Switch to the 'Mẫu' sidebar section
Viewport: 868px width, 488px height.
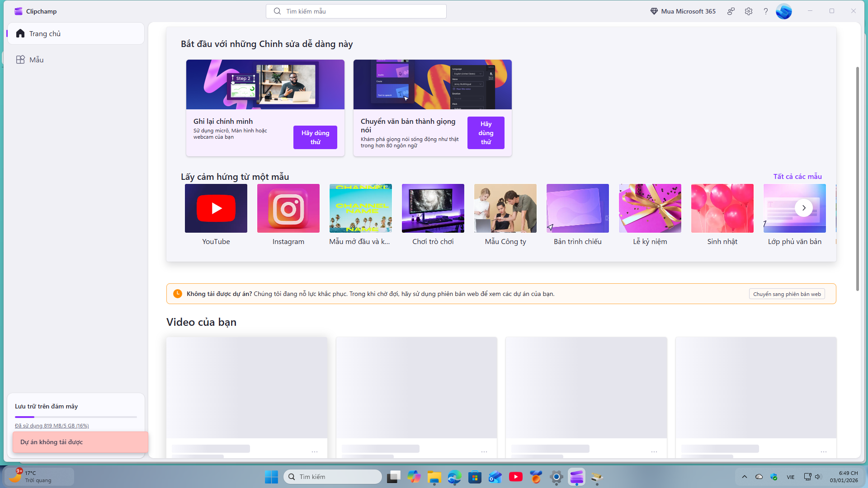click(x=36, y=59)
